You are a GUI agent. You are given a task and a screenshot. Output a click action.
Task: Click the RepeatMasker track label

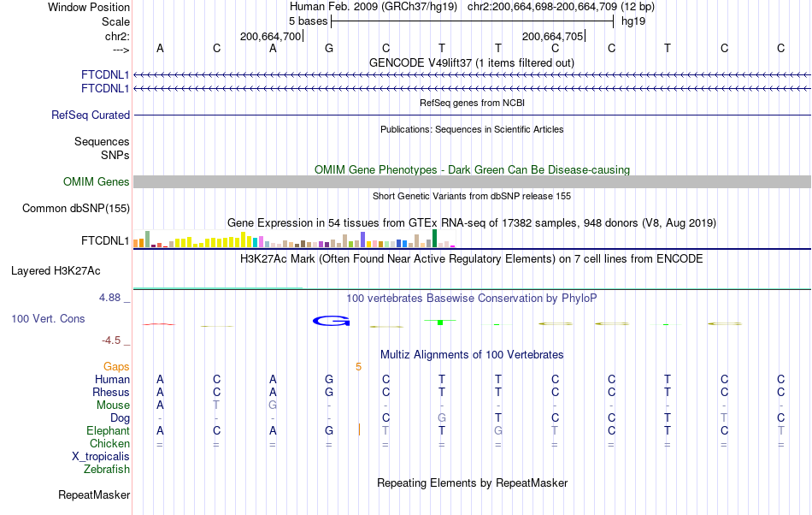(94, 494)
